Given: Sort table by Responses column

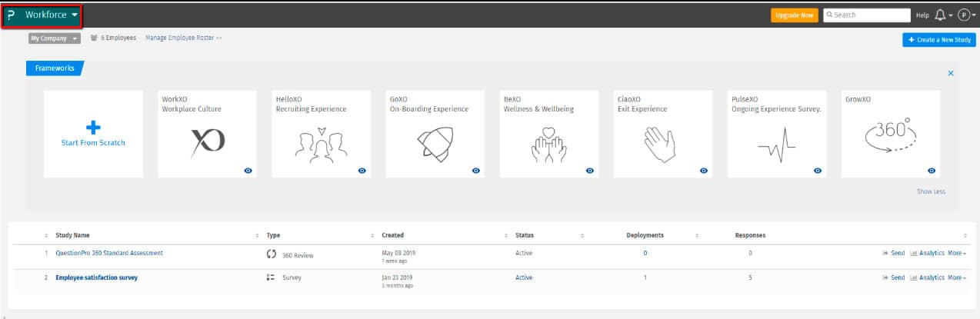Looking at the screenshot, I should click(750, 235).
